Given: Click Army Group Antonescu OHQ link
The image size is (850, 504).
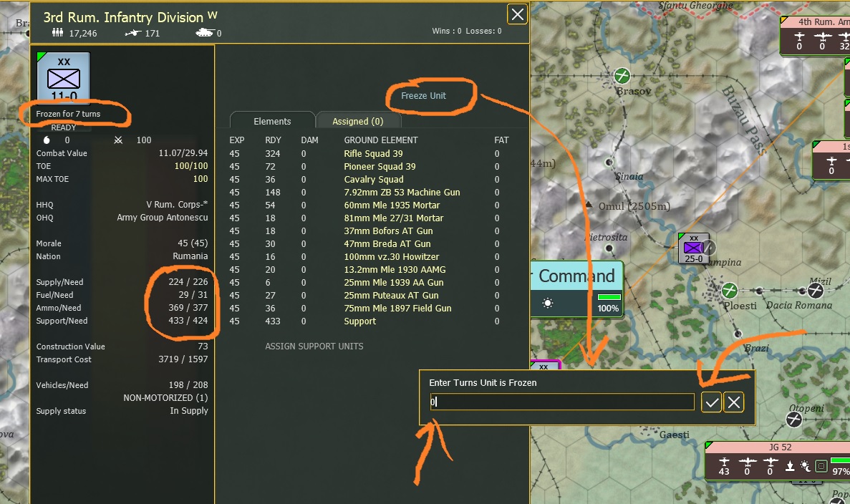Looking at the screenshot, I should 163,218.
